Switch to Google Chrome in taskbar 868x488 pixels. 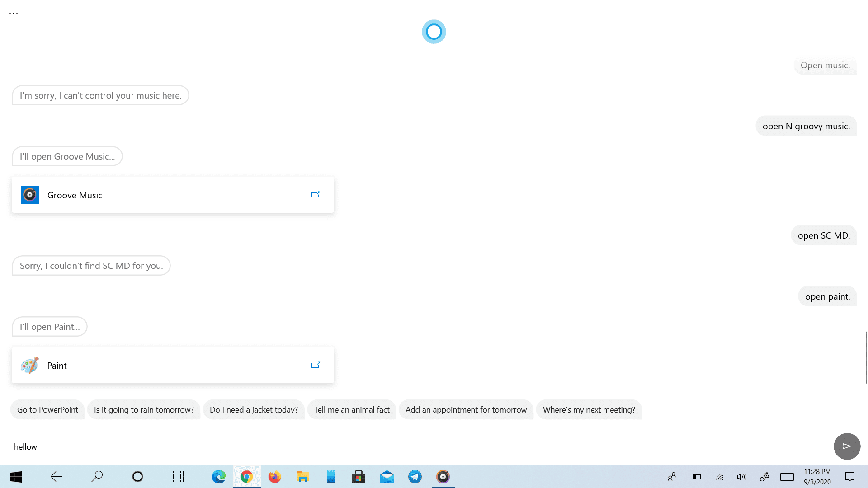coord(247,477)
